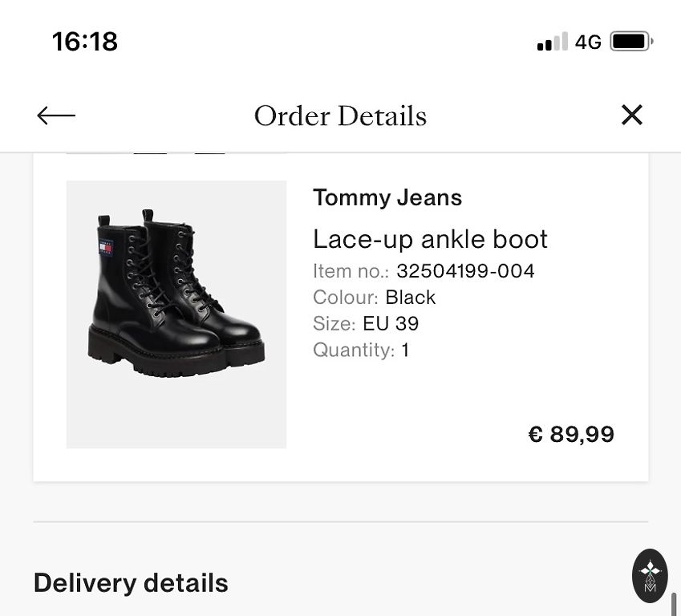Screen dimensions: 681x616
Task: Tap the 16:18 clock in status bar
Action: pos(85,42)
